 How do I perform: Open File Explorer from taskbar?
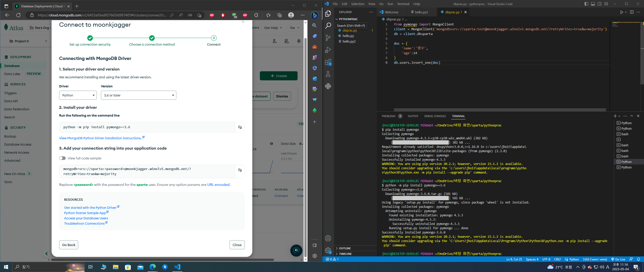[x=115, y=267]
